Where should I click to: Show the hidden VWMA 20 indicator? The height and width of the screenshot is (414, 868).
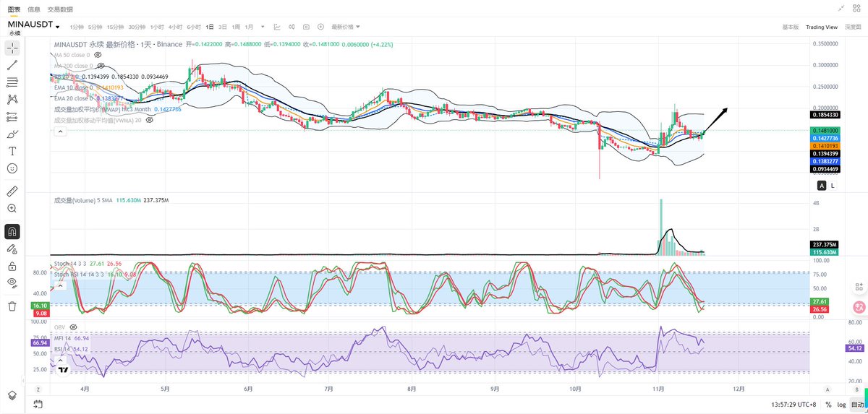coord(150,120)
